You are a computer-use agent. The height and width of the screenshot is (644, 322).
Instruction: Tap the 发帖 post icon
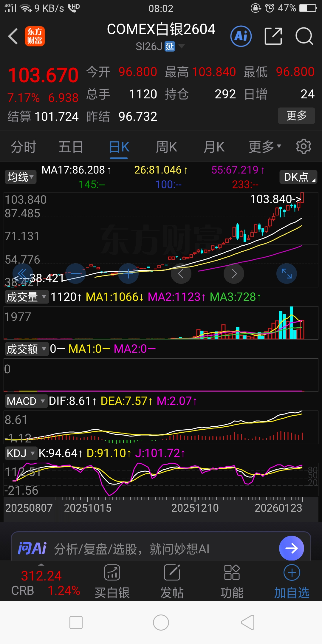coord(172,582)
